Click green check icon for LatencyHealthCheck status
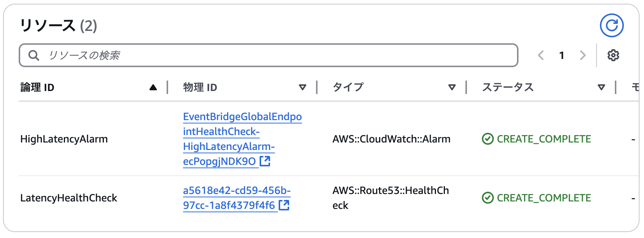The height and width of the screenshot is (238, 644). tap(487, 198)
